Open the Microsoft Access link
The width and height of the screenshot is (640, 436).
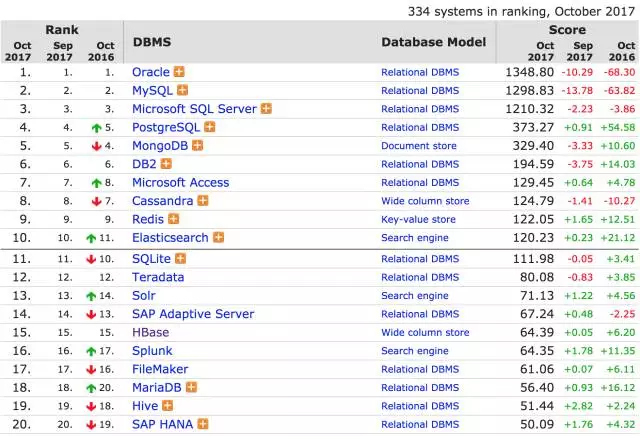coord(180,182)
